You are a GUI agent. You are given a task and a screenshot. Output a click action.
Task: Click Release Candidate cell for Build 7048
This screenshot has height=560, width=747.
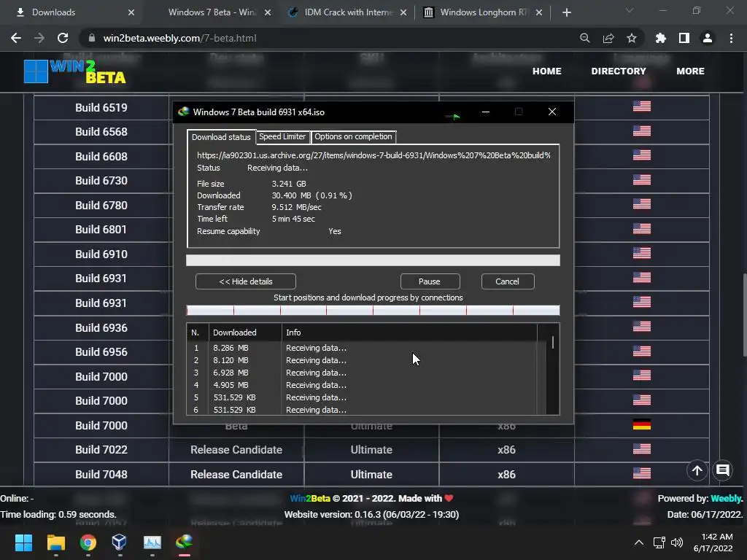point(236,475)
